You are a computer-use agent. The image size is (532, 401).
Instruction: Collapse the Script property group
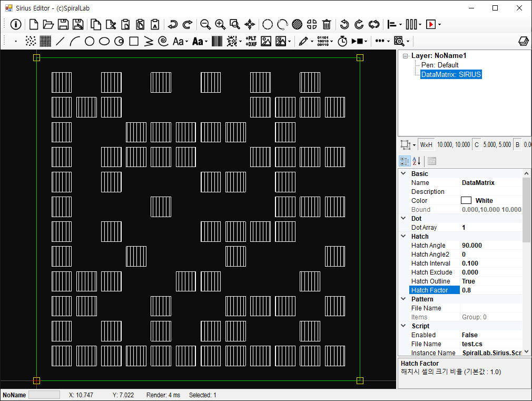pyautogui.click(x=403, y=326)
